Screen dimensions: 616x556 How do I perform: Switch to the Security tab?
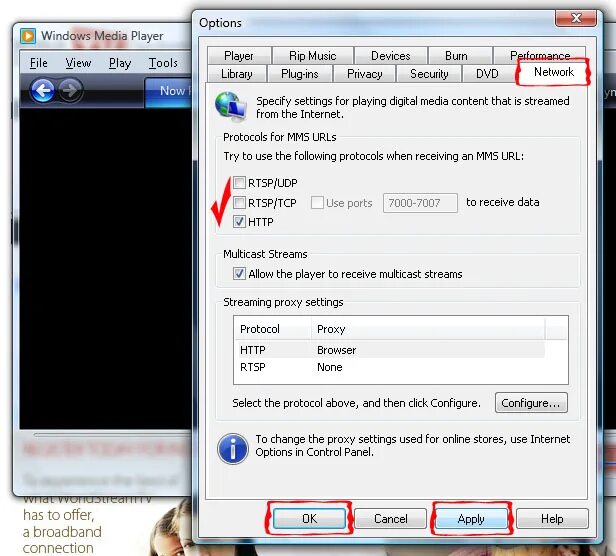[x=429, y=73]
